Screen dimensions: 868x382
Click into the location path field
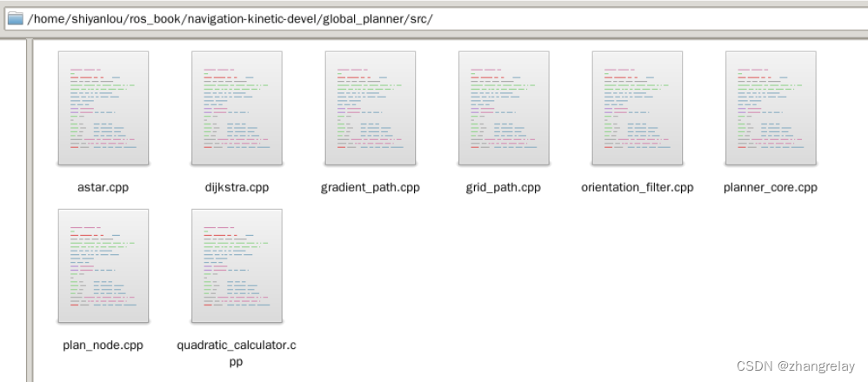pos(437,19)
